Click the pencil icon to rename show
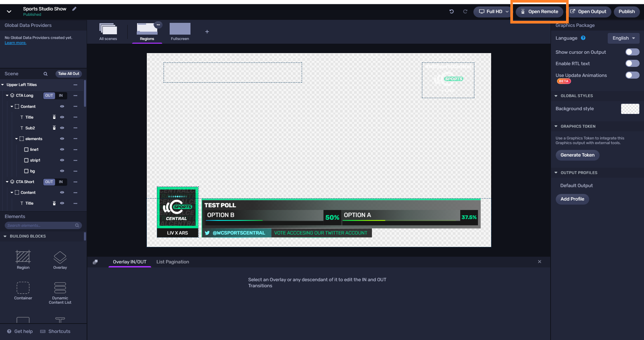 pyautogui.click(x=74, y=9)
